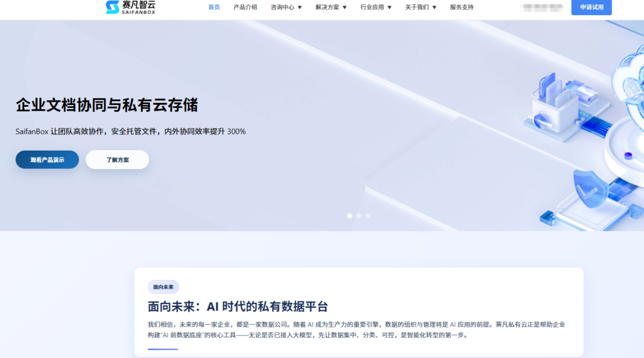Select the first carousel indicator dot
The width and height of the screenshot is (644, 358).
point(350,215)
